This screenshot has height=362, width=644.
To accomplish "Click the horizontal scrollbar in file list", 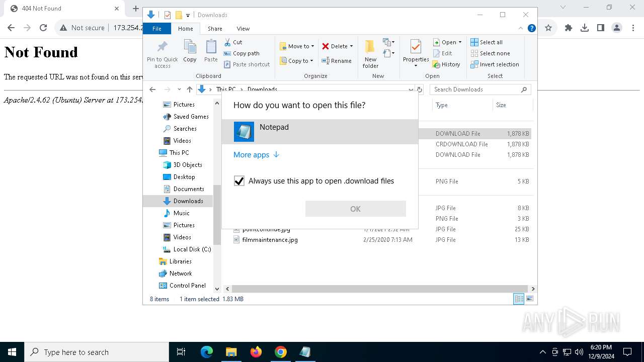I will pyautogui.click(x=380, y=289).
